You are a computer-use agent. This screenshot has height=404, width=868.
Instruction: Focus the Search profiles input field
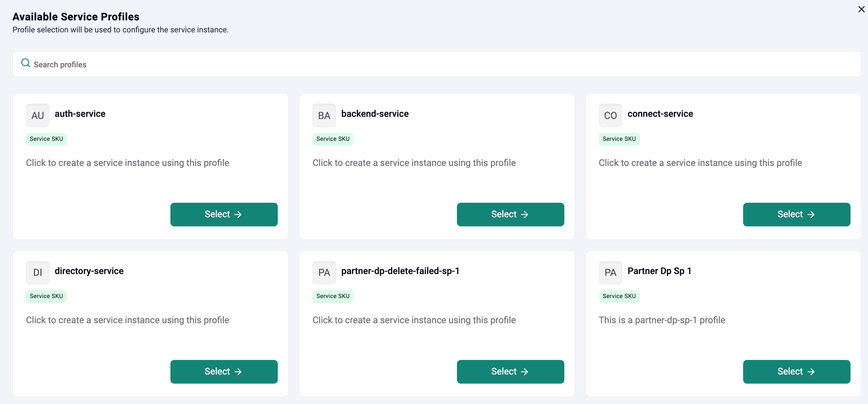(437, 64)
